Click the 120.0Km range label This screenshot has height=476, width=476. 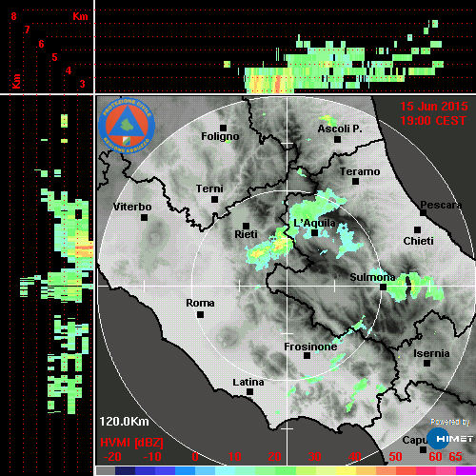pyautogui.click(x=124, y=422)
